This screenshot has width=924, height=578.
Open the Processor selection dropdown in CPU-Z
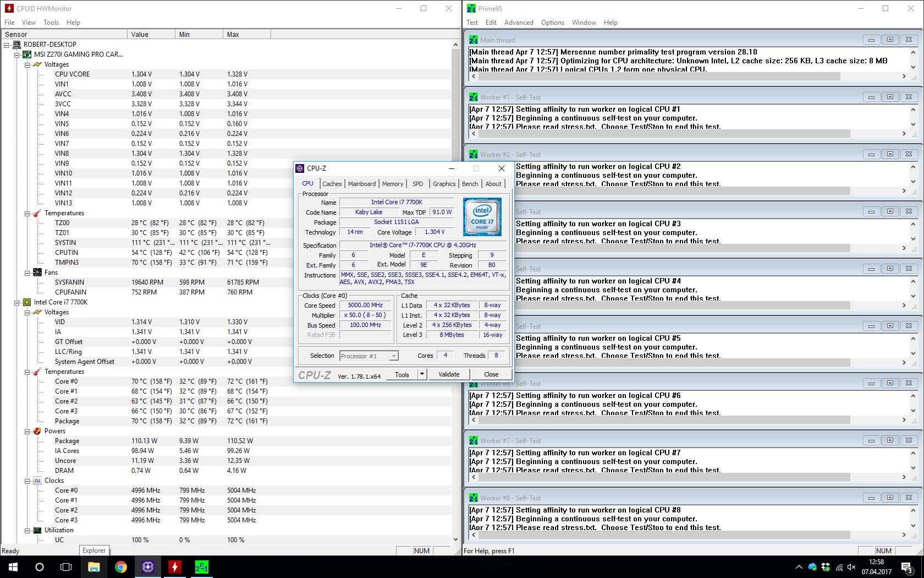point(394,356)
